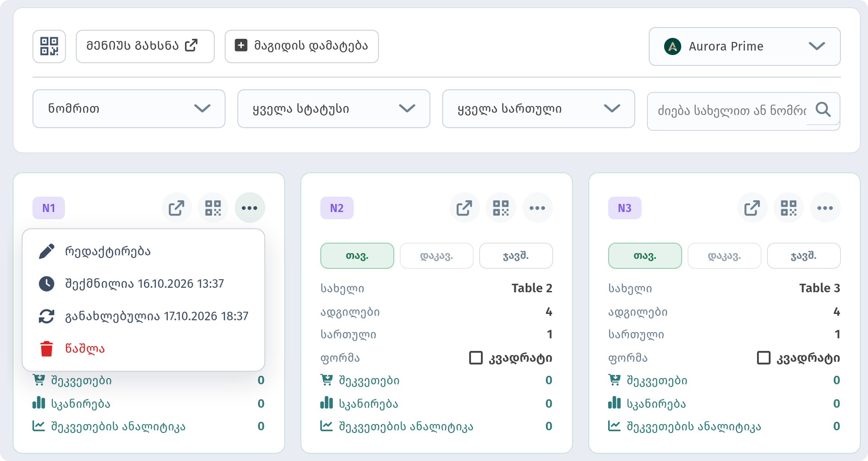
Task: Open შეკვეთების ანალიტიკა link on N3 card
Action: [x=694, y=427]
